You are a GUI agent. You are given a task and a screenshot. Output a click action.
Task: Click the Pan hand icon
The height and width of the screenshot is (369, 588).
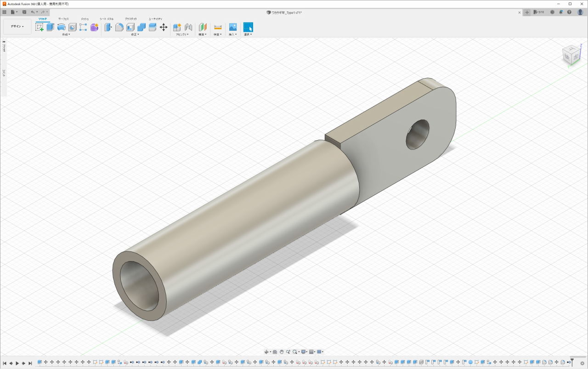(282, 352)
